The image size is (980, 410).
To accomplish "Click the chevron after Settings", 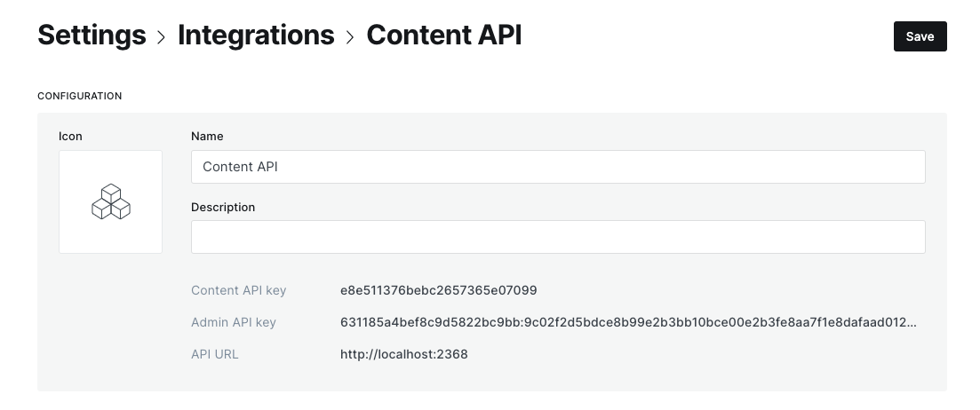I will pos(161,37).
